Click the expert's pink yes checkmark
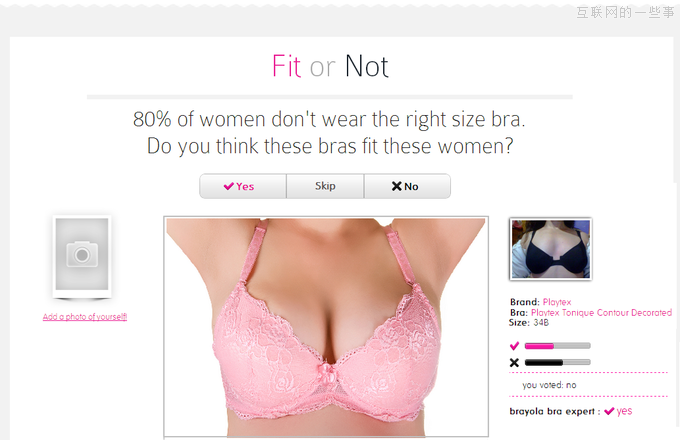Image resolution: width=680 pixels, height=440 pixels. tap(609, 411)
